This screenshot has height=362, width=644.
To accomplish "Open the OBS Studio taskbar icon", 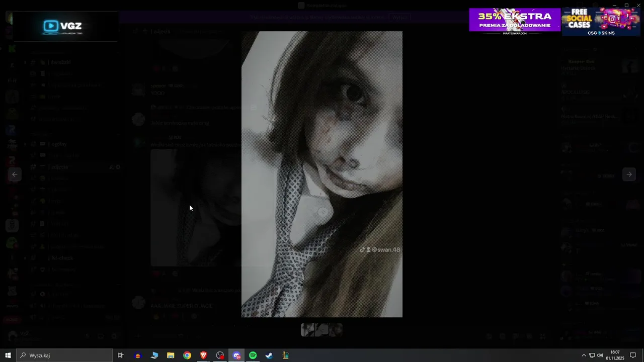I will click(220, 355).
